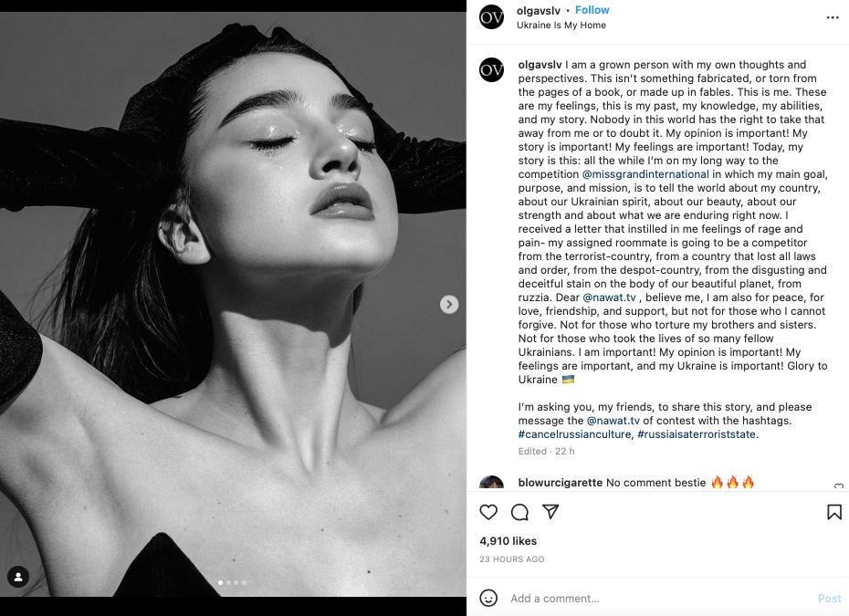The image size is (849, 616).
Task: Open the emoji picker smiley icon
Action: pos(488,598)
